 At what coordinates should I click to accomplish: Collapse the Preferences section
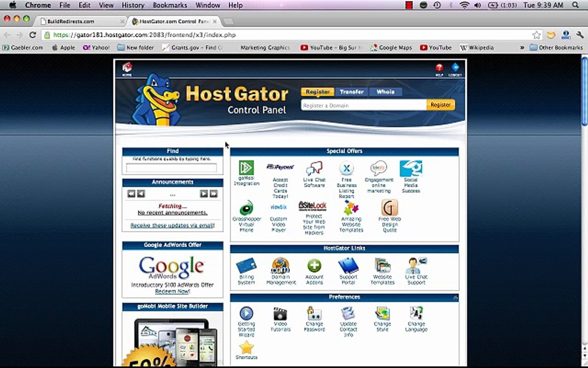(455, 297)
